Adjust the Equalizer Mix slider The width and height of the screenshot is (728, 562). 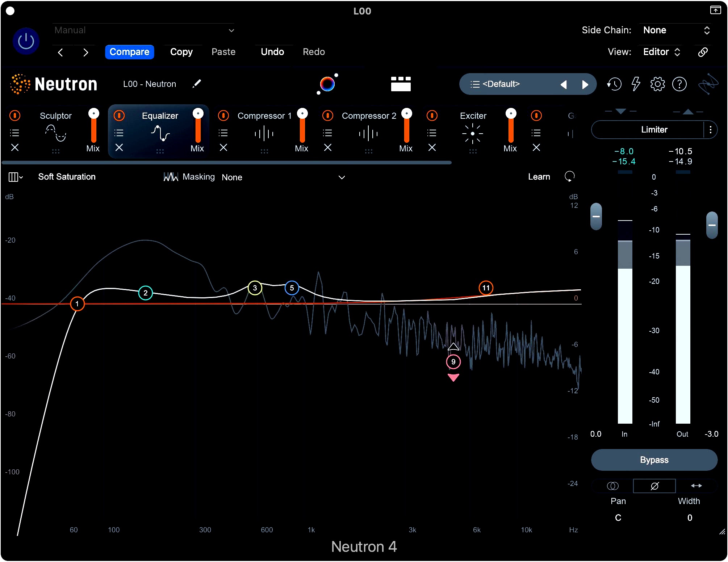(198, 125)
